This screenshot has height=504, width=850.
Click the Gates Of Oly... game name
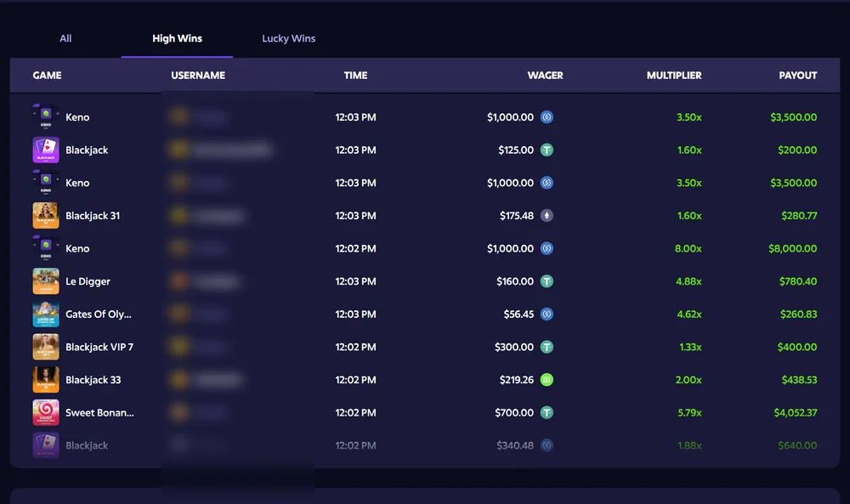click(98, 314)
